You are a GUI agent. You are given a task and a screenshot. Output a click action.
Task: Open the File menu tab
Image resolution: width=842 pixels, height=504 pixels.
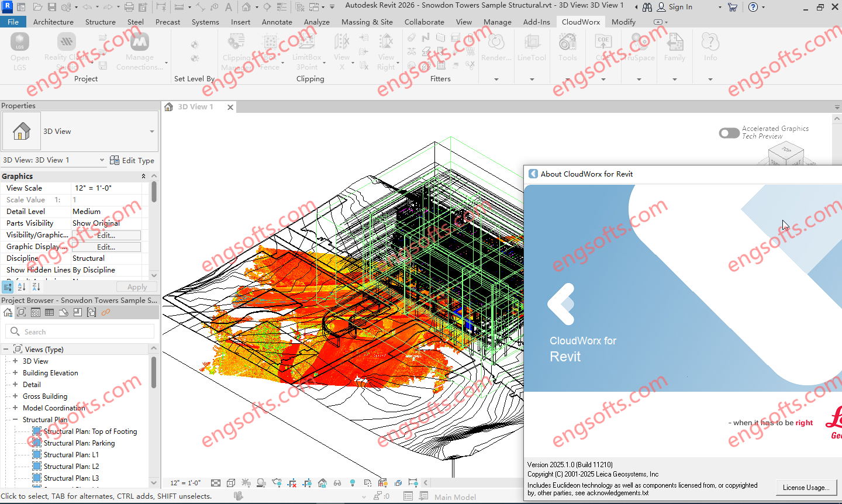(x=13, y=22)
